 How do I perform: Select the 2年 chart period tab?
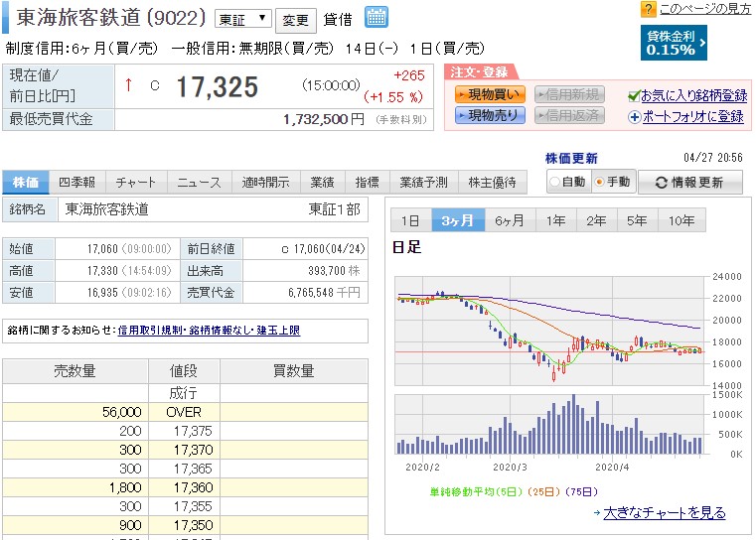[596, 220]
